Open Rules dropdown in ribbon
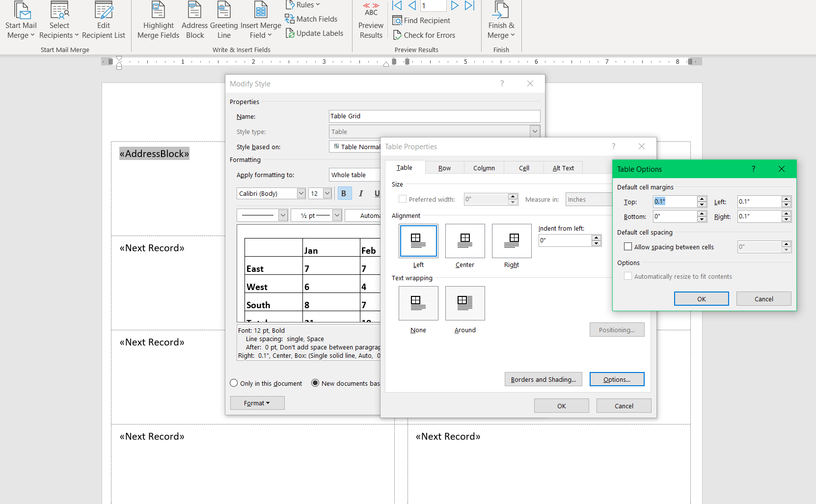 pos(302,5)
